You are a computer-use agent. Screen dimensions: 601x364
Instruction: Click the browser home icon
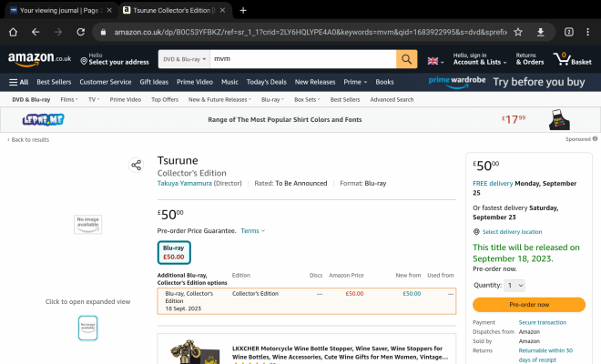click(13, 32)
